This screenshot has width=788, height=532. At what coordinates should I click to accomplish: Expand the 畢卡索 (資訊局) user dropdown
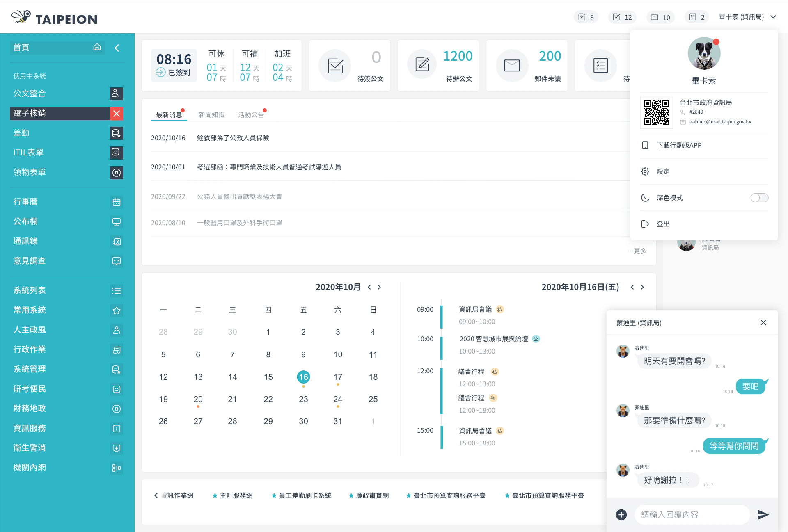coord(773,17)
